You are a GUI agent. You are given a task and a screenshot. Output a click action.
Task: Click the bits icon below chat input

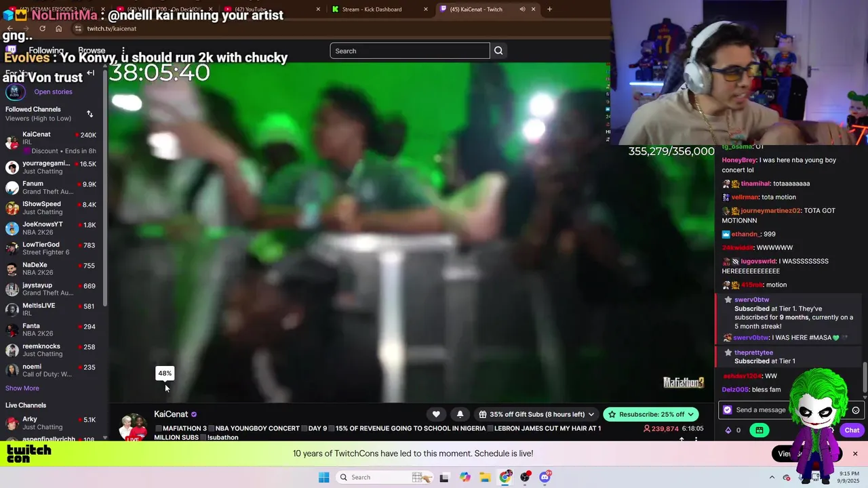pos(728,430)
